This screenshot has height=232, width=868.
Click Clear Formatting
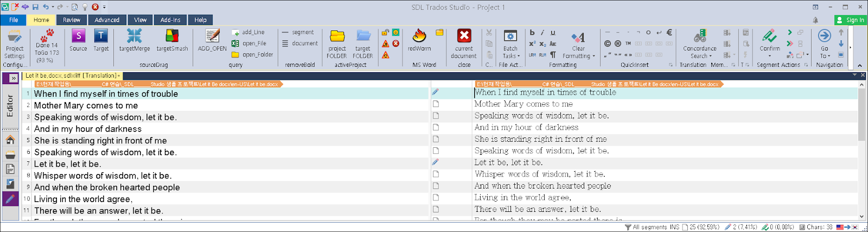(x=578, y=44)
